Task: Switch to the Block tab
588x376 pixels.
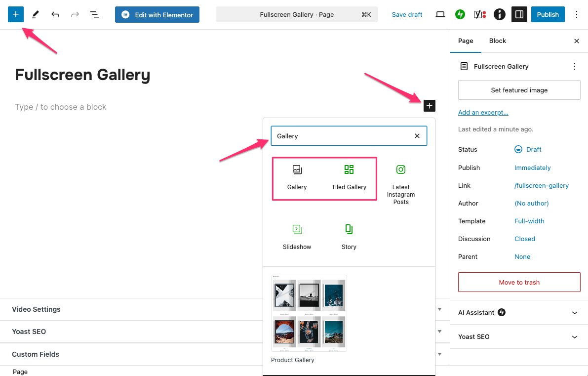Action: (497, 41)
